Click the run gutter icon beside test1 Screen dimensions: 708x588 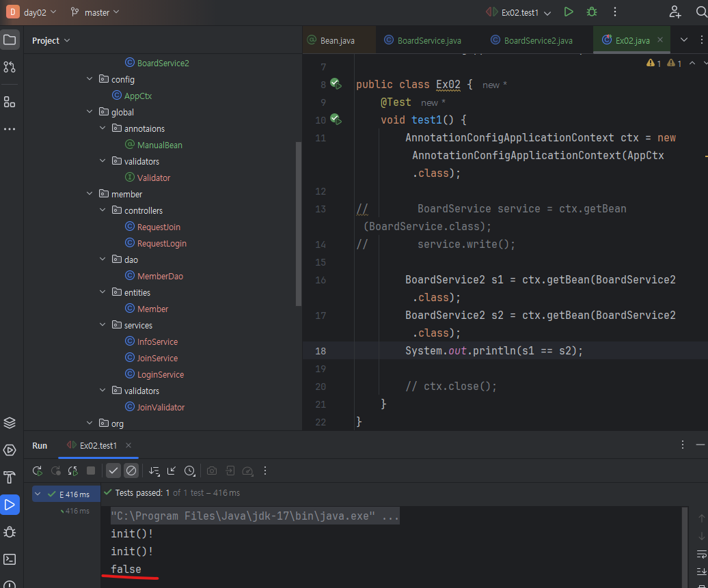(335, 120)
